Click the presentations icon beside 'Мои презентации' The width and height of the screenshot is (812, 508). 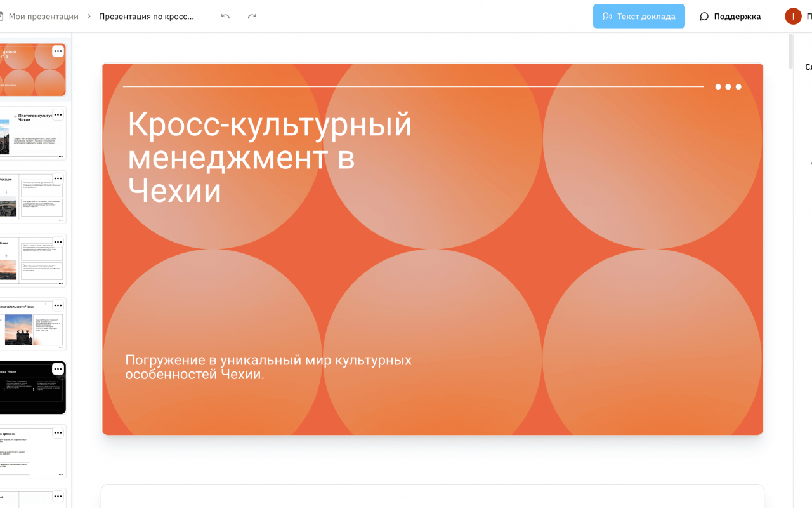click(x=2, y=17)
